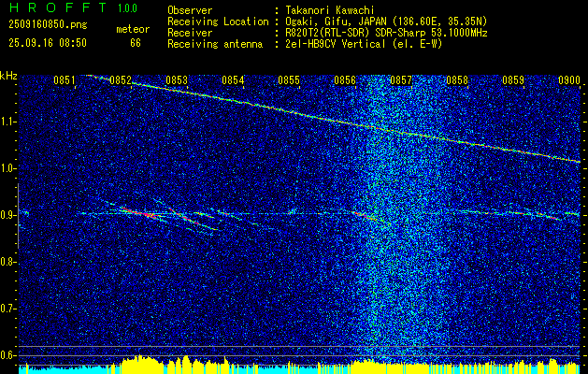Click the meteor label
This screenshot has width=588, height=374.
[x=133, y=29]
